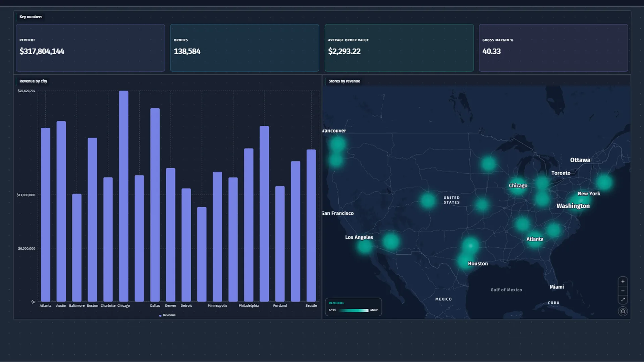
Task: Click the Portland revenue bar
Action: 280,244
